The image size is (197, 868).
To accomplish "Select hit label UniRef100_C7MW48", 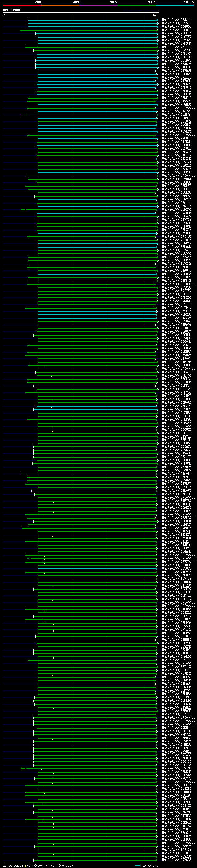I will pyautogui.click(x=176, y=88).
